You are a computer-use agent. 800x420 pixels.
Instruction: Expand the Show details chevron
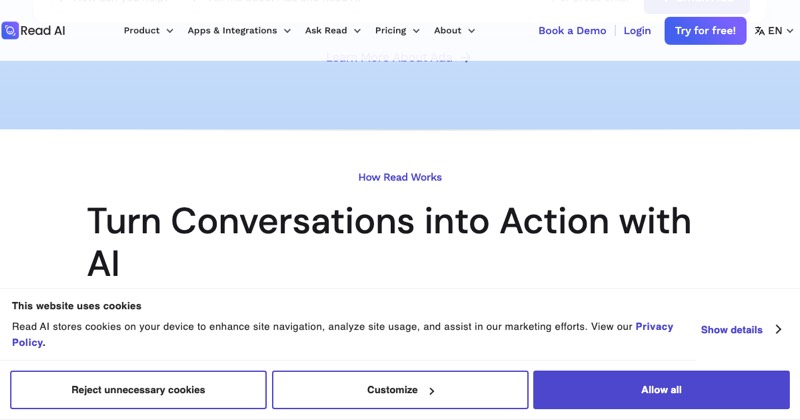[779, 329]
